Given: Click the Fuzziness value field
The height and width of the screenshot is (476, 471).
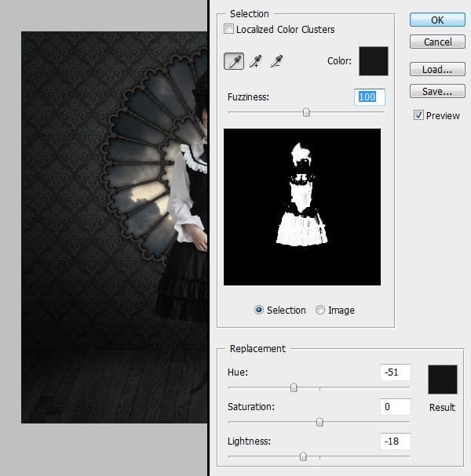Looking at the screenshot, I should [x=369, y=96].
